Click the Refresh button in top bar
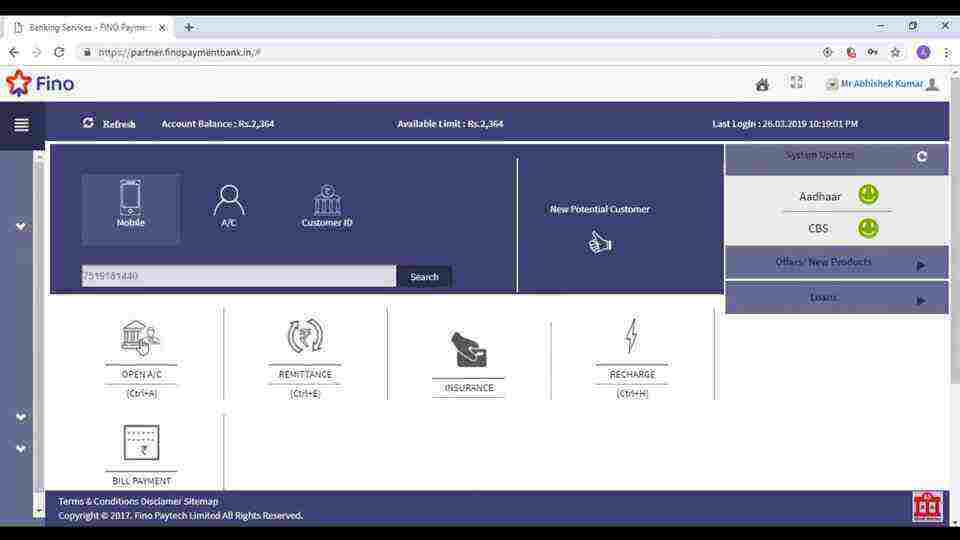Image resolution: width=960 pixels, height=540 pixels. pos(109,124)
